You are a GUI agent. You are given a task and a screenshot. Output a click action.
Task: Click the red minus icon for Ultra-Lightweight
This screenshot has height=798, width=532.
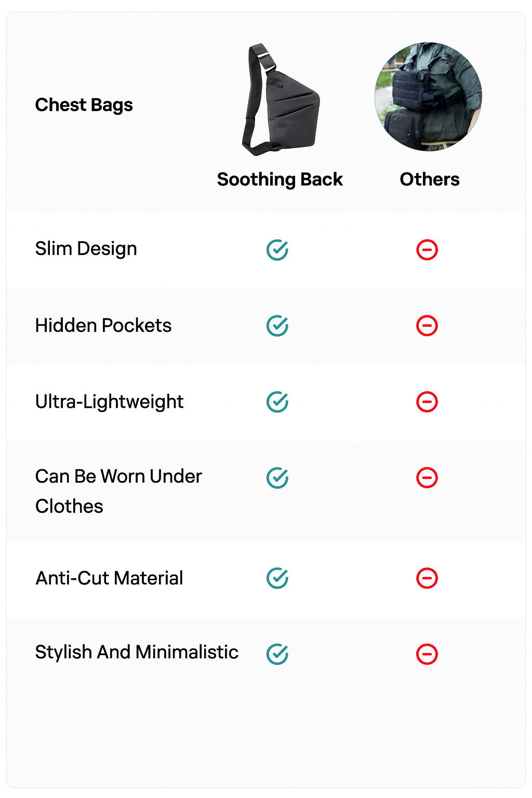tap(427, 402)
